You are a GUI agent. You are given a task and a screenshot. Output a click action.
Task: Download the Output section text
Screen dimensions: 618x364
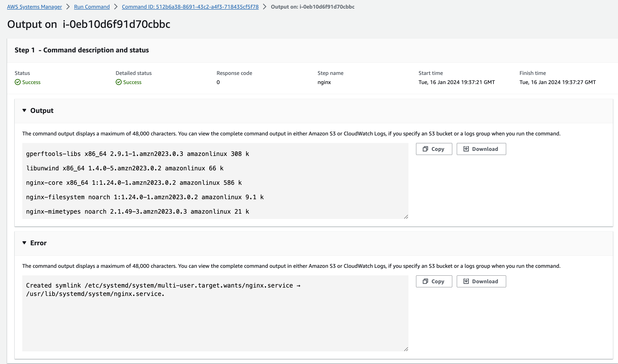click(481, 149)
